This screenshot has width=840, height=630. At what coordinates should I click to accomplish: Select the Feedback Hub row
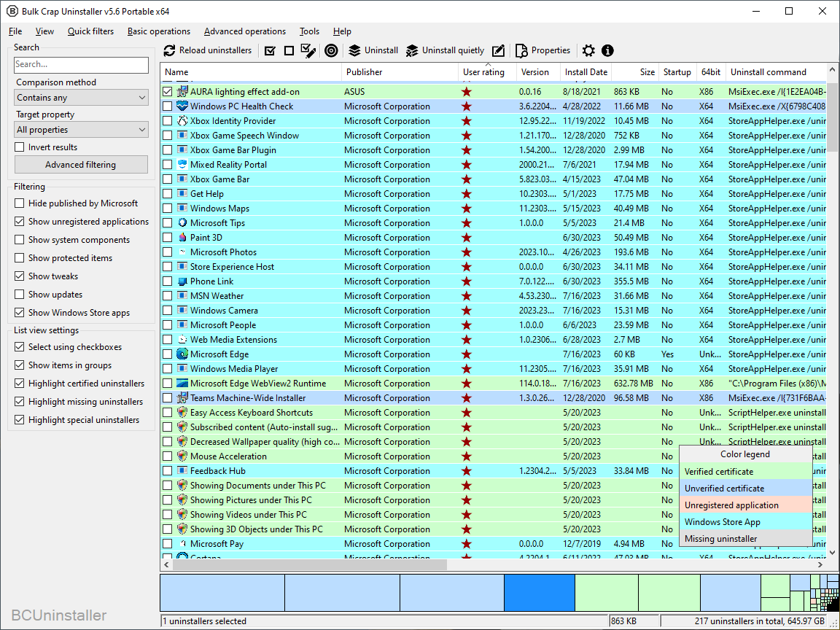(x=493, y=471)
